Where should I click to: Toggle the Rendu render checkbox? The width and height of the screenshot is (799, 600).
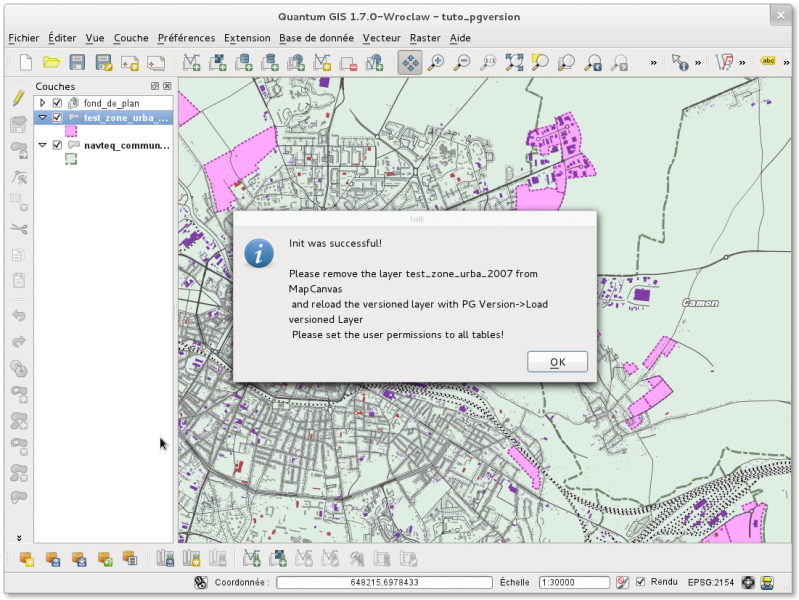(641, 582)
